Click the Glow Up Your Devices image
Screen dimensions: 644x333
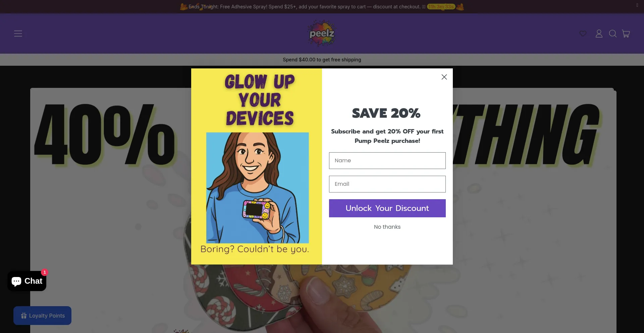point(257,166)
